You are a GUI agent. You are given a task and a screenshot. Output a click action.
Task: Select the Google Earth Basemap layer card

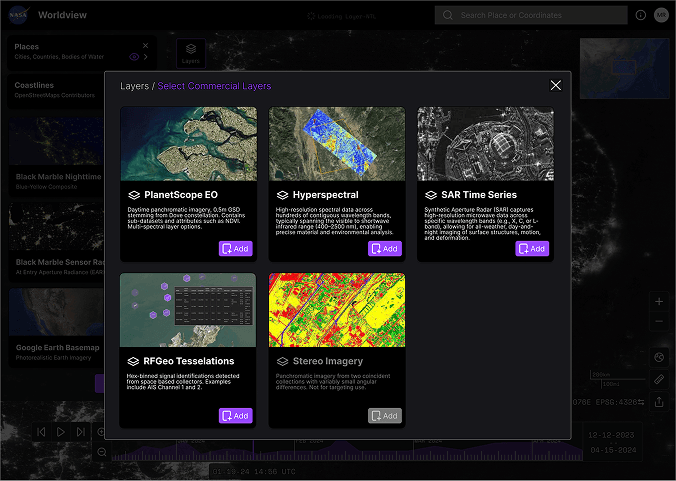pyautogui.click(x=56, y=327)
